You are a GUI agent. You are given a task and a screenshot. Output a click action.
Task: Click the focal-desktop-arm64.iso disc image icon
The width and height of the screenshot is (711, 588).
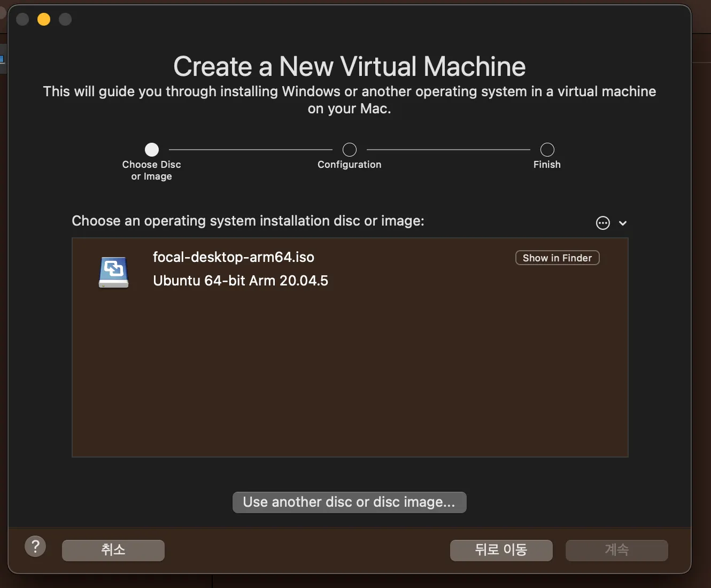[x=114, y=272]
